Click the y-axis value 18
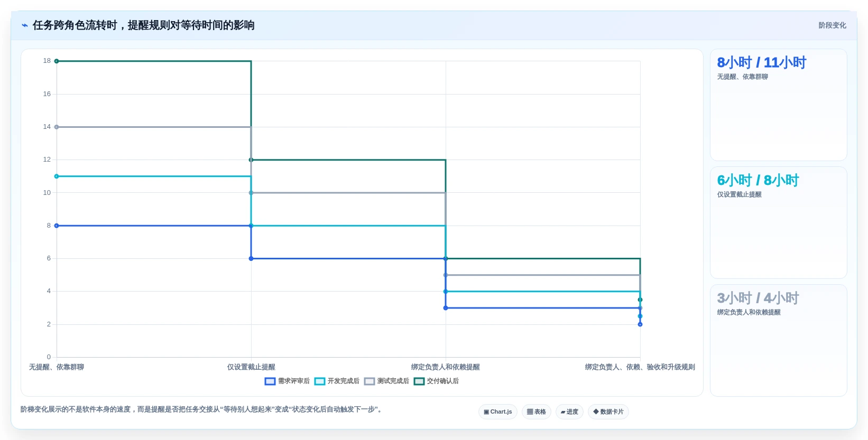 [x=47, y=61]
